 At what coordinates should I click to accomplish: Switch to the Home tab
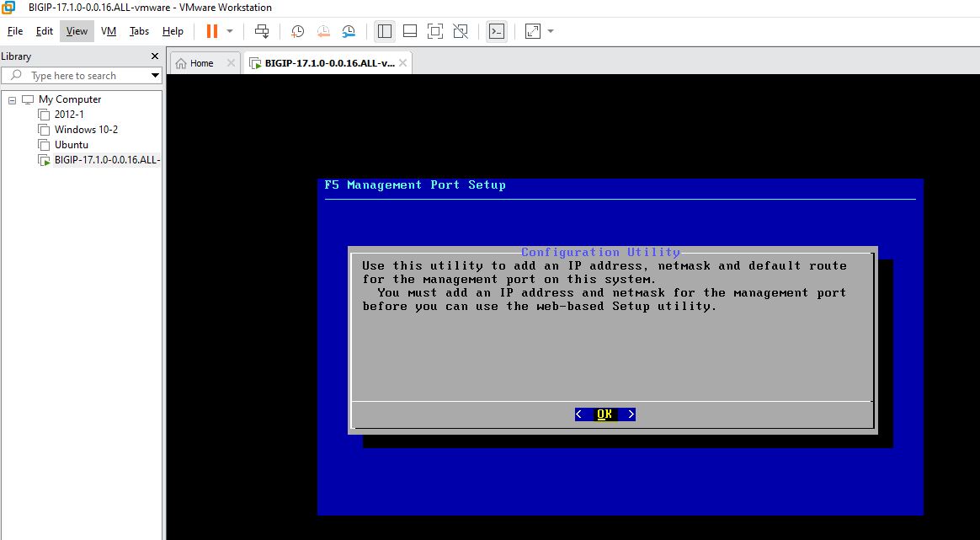pos(195,63)
